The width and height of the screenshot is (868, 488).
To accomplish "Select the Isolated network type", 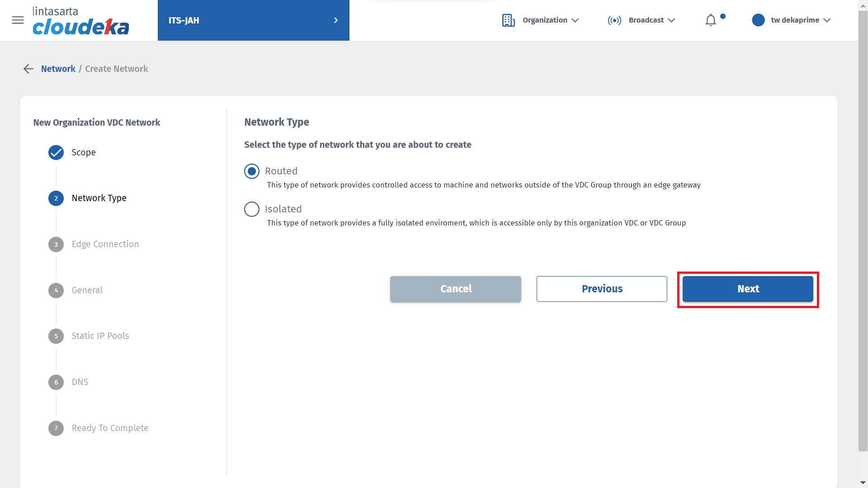I will click(x=252, y=209).
